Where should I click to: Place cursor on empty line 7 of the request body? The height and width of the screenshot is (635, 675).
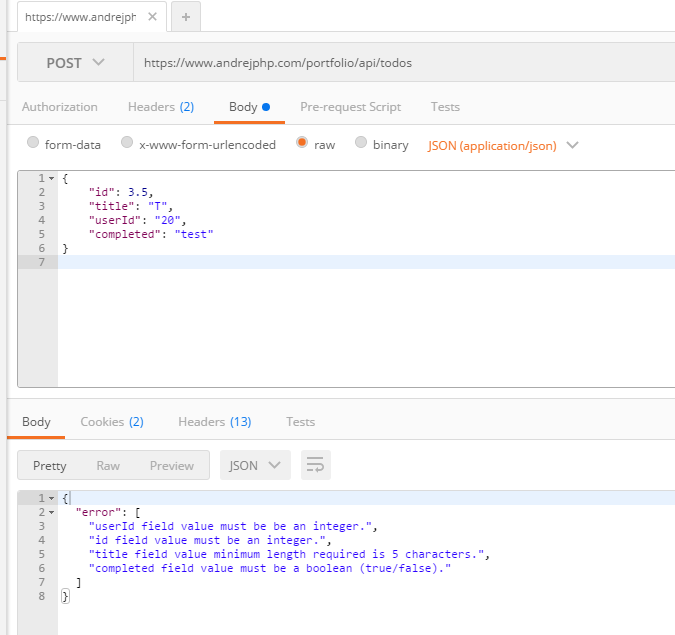[x=366, y=262]
